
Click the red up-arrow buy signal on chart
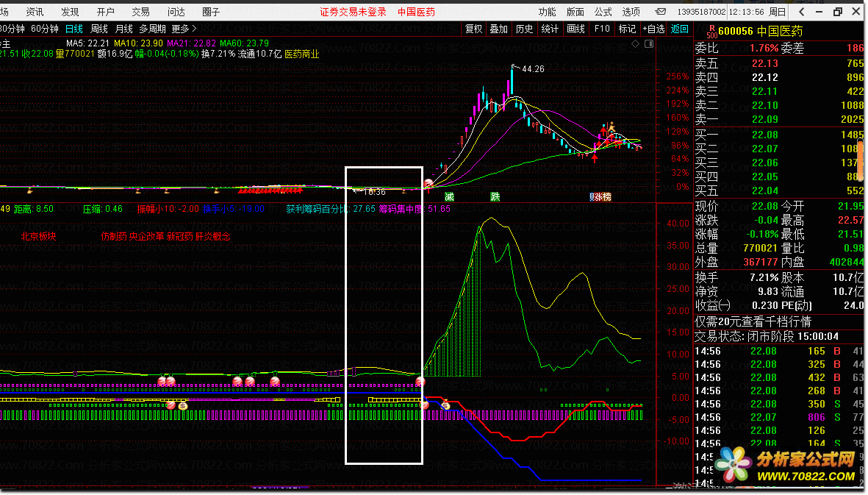(x=595, y=158)
